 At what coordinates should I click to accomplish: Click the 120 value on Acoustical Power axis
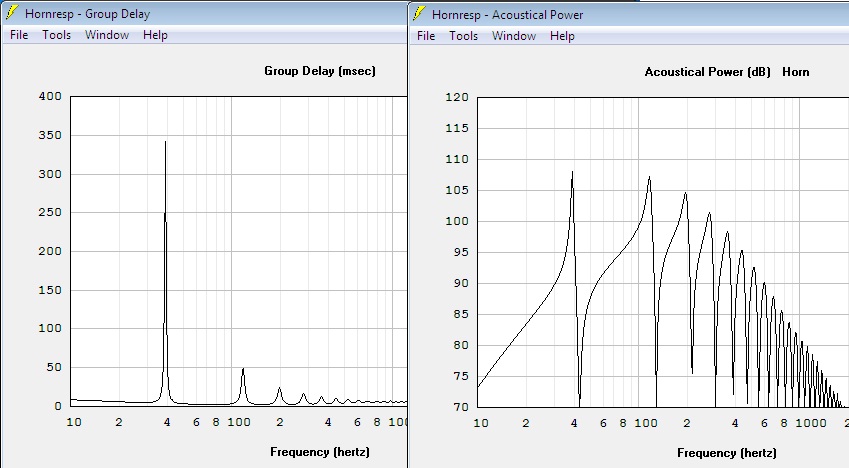coord(457,98)
